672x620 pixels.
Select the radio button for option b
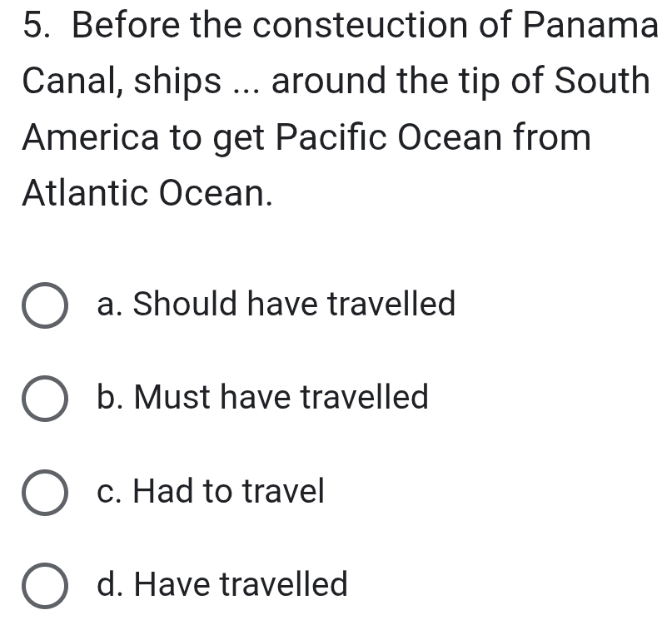(44, 400)
